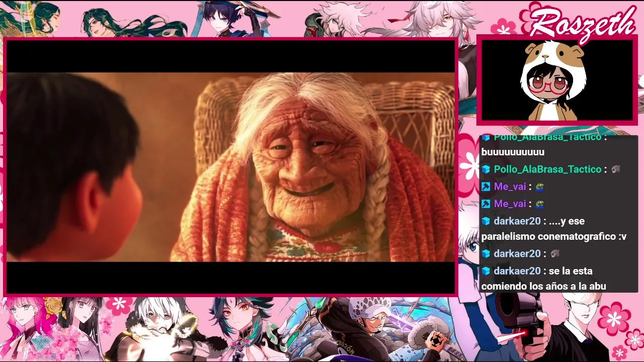Click the hamster-hood streamer avatar
Screen dimensions: 644x362
[x=553, y=80]
